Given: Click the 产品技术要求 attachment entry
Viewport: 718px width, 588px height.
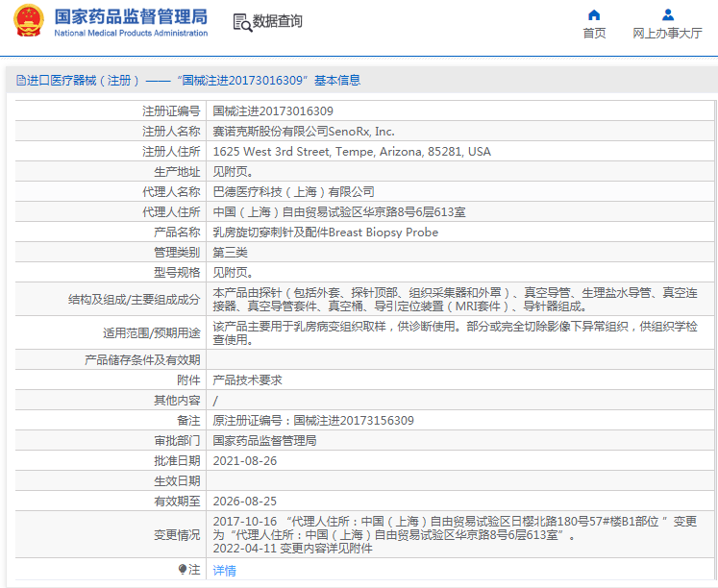Looking at the screenshot, I should coord(247,380).
